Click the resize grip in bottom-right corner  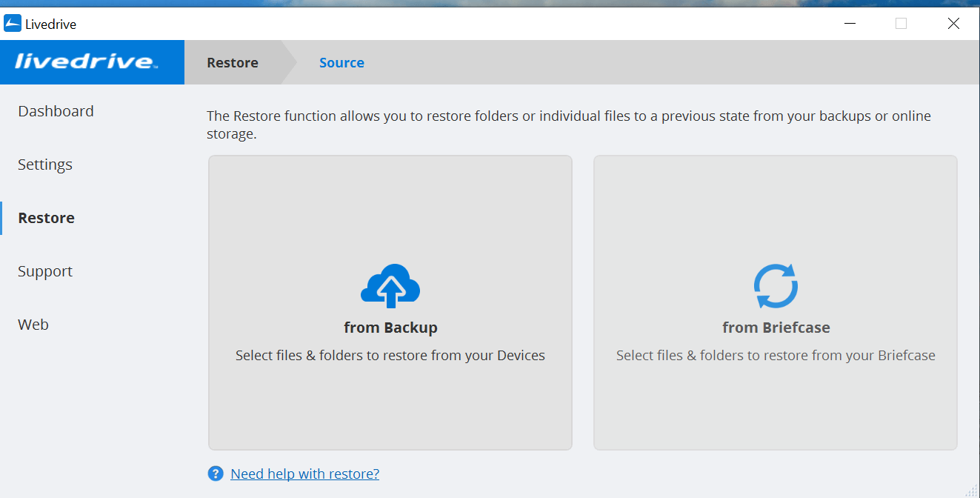[973, 491]
